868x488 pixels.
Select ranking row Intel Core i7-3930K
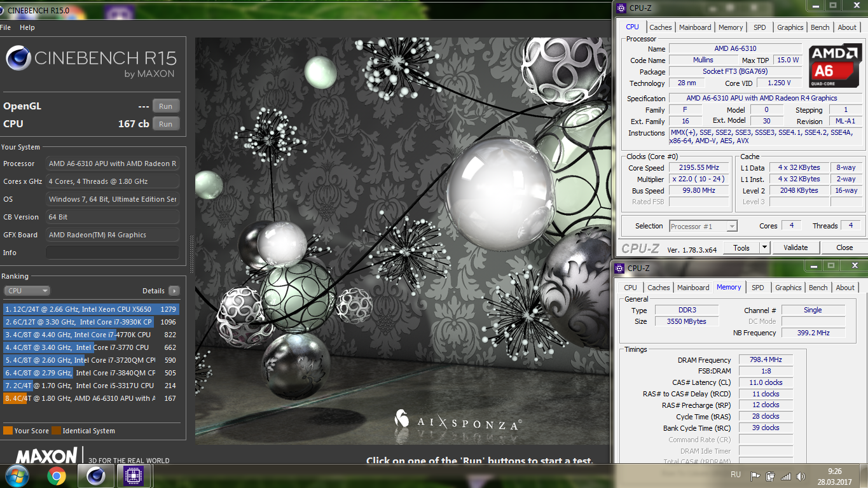click(91, 322)
